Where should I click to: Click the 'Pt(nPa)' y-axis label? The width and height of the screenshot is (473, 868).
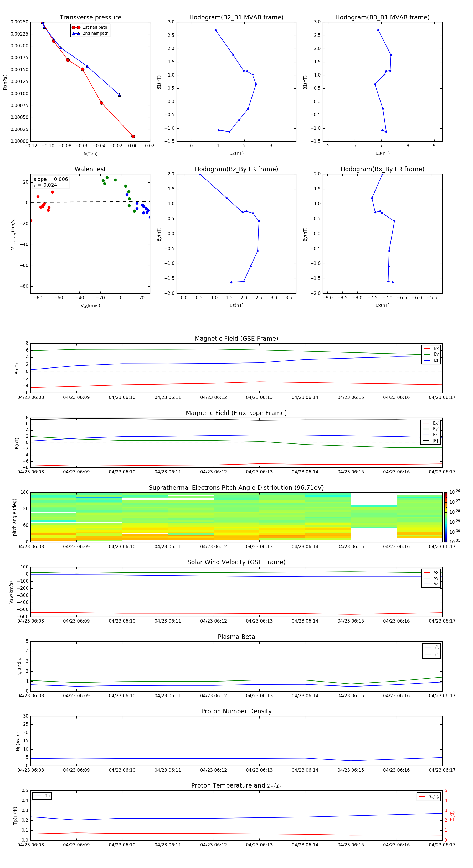5,82
